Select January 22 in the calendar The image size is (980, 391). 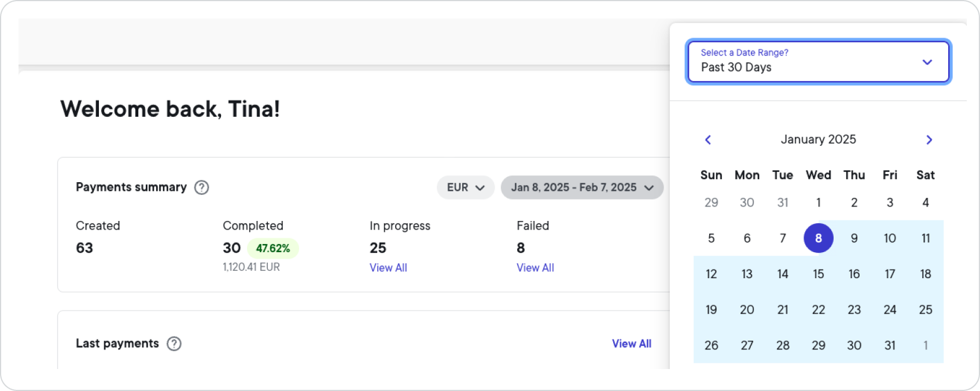pyautogui.click(x=818, y=310)
